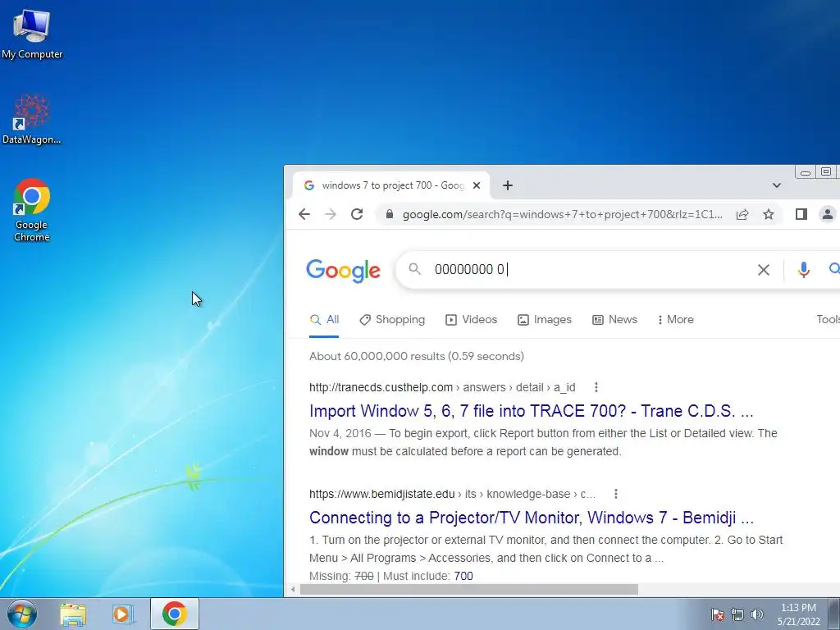Open Chrome profile avatar menu
840x630 pixels.
coord(827,214)
